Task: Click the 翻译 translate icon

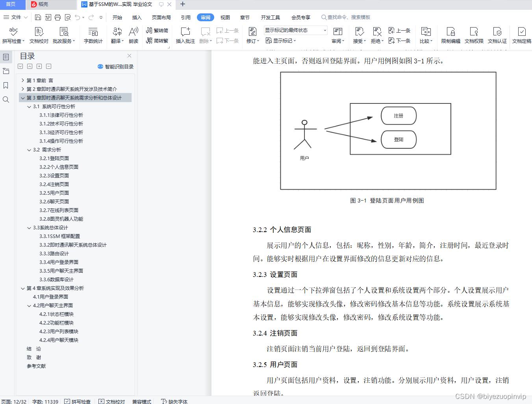Action: point(117,35)
